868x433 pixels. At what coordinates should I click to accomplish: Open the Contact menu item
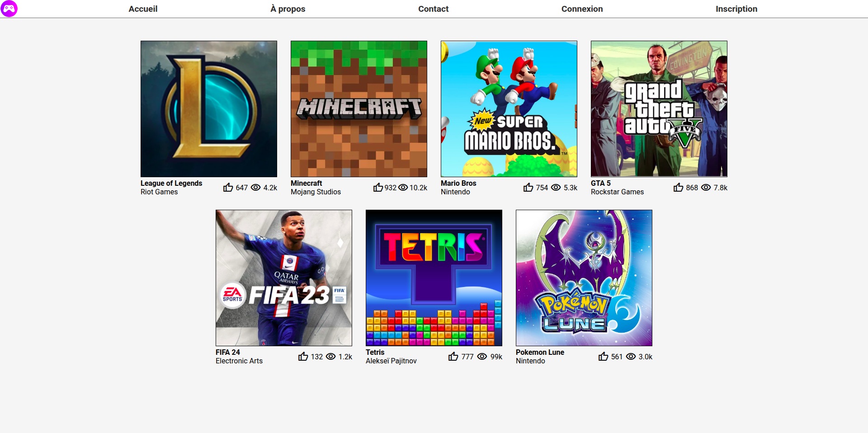pos(433,9)
